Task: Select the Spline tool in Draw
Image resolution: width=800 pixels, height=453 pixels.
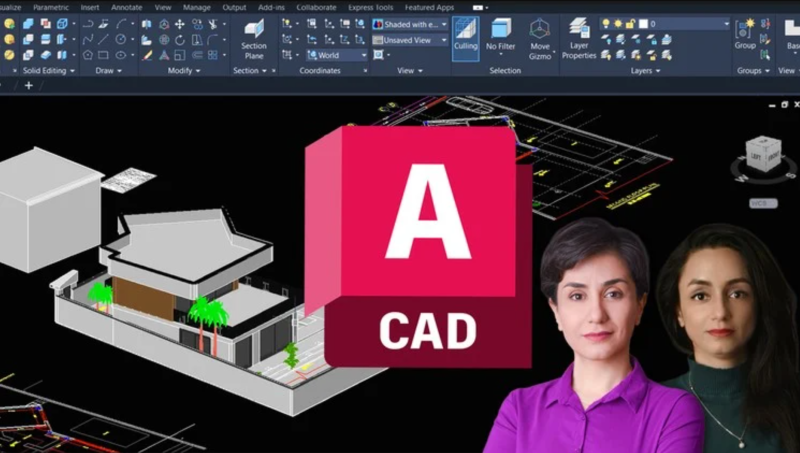Action: [x=88, y=39]
